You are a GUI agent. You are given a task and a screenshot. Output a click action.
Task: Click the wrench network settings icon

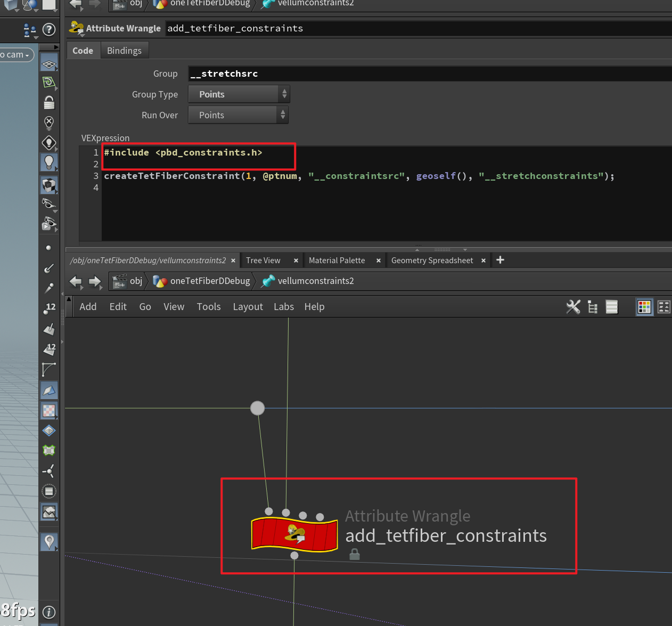coord(573,307)
